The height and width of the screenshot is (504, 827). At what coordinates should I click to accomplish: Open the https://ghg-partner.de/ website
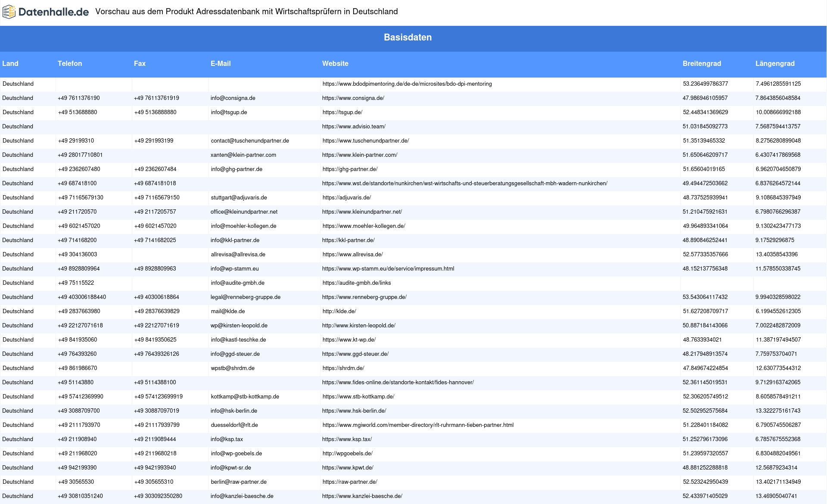click(350, 169)
